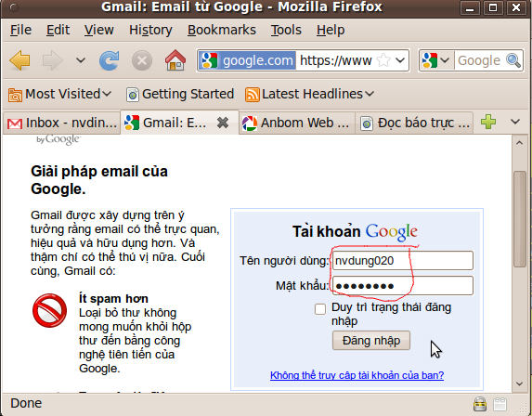Click the scroll down arrow
The width and height of the screenshot is (532, 416).
(x=519, y=384)
